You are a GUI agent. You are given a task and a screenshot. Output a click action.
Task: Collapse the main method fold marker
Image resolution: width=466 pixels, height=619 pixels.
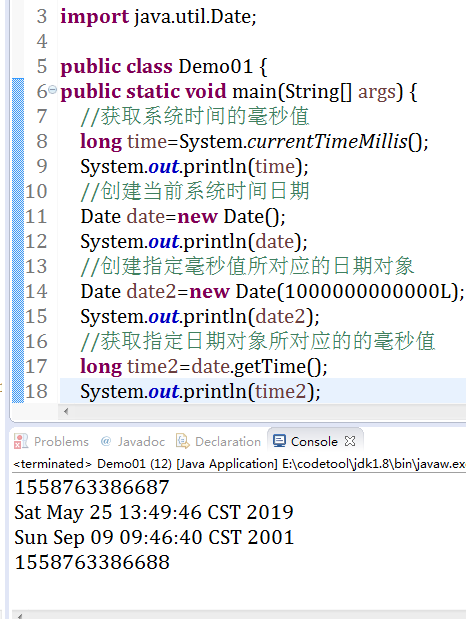(52, 89)
